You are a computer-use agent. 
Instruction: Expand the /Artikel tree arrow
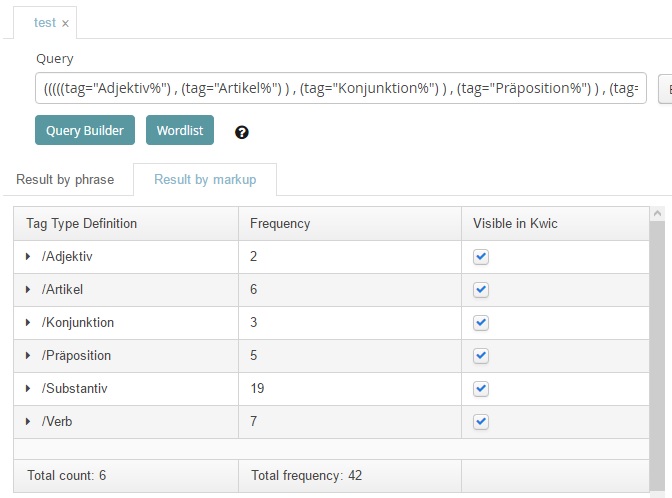pos(28,290)
